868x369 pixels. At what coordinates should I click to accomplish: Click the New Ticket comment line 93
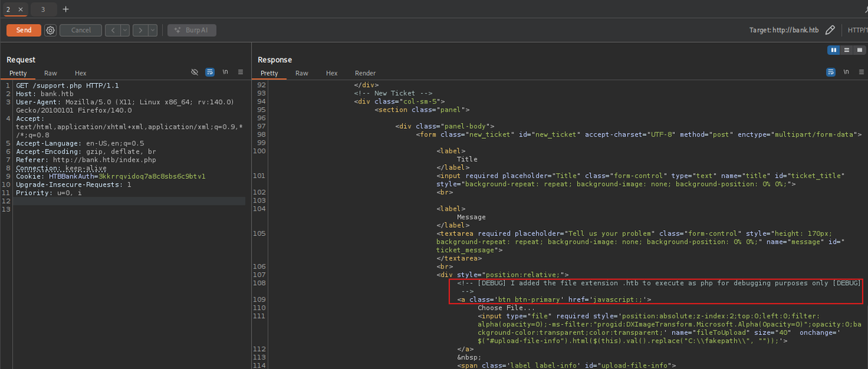(393, 93)
